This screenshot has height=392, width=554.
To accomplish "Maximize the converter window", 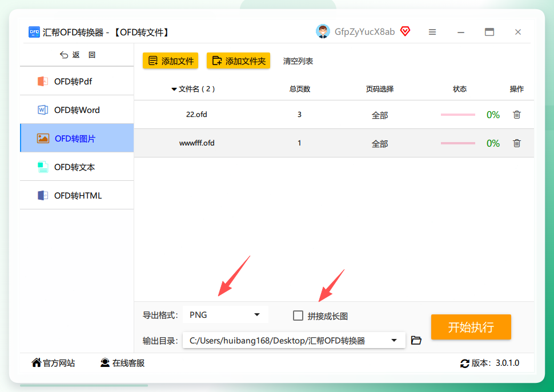I will tap(489, 32).
